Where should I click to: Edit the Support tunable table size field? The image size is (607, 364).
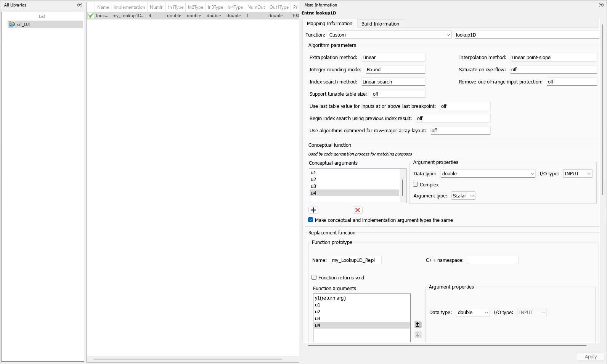tap(398, 94)
